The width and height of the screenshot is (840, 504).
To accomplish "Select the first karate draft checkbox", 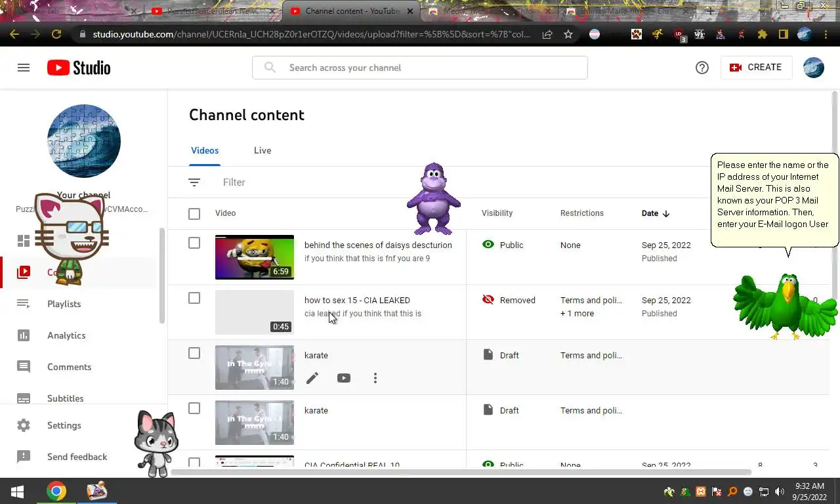I will 194,353.
